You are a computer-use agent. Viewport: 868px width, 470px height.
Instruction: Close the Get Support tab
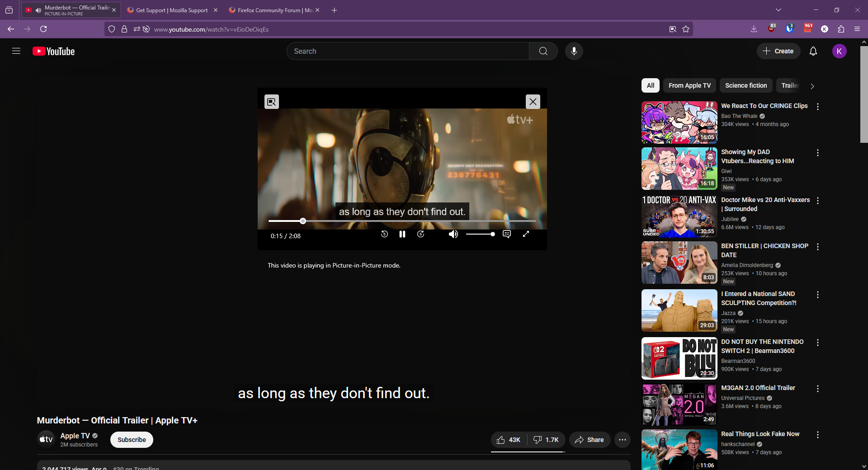(x=215, y=10)
